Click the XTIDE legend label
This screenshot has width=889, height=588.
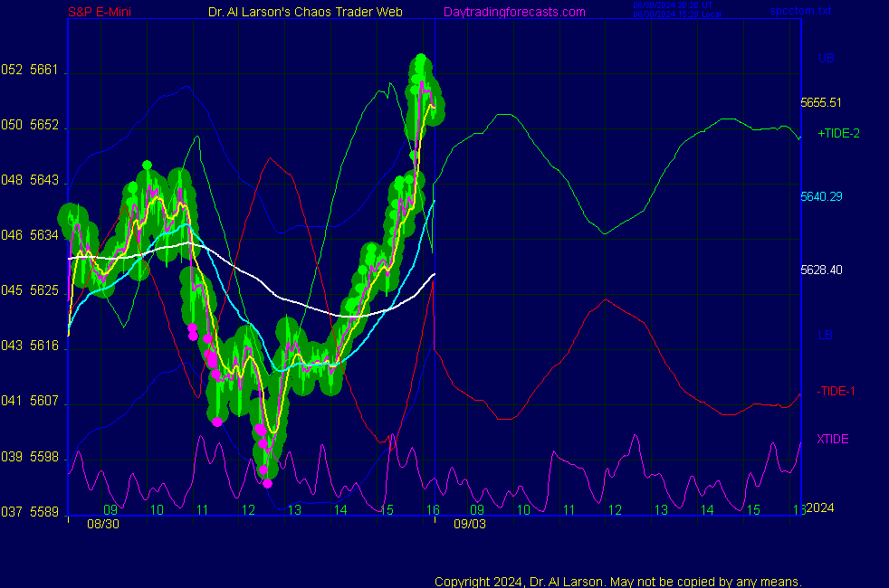pyautogui.click(x=832, y=439)
